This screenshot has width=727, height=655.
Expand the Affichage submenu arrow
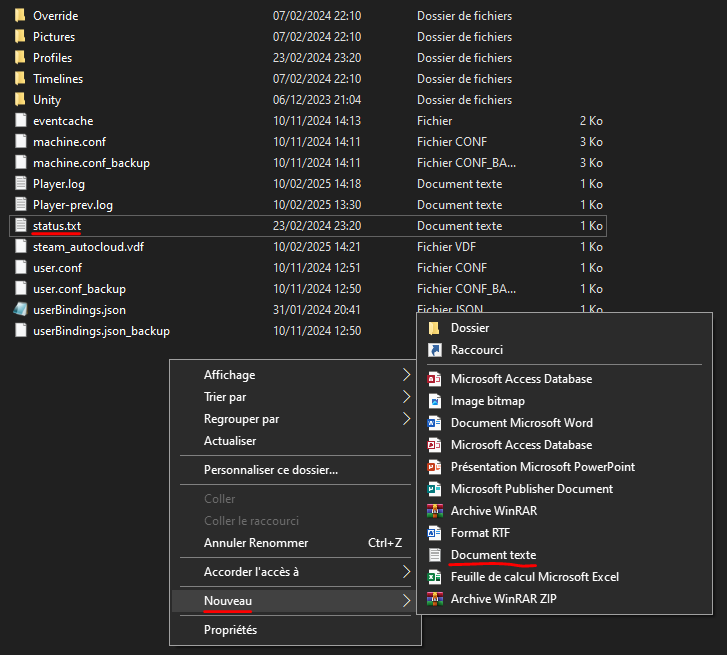pos(406,375)
